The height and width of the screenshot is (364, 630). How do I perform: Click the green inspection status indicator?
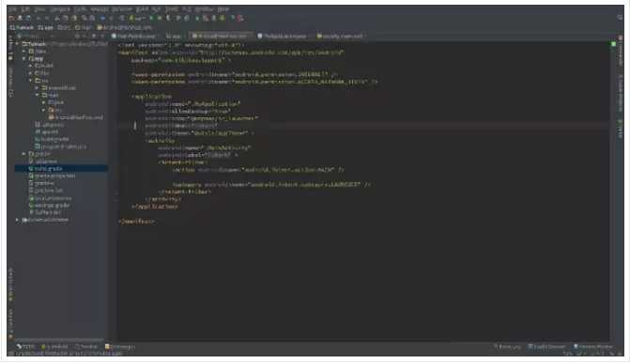(x=613, y=44)
